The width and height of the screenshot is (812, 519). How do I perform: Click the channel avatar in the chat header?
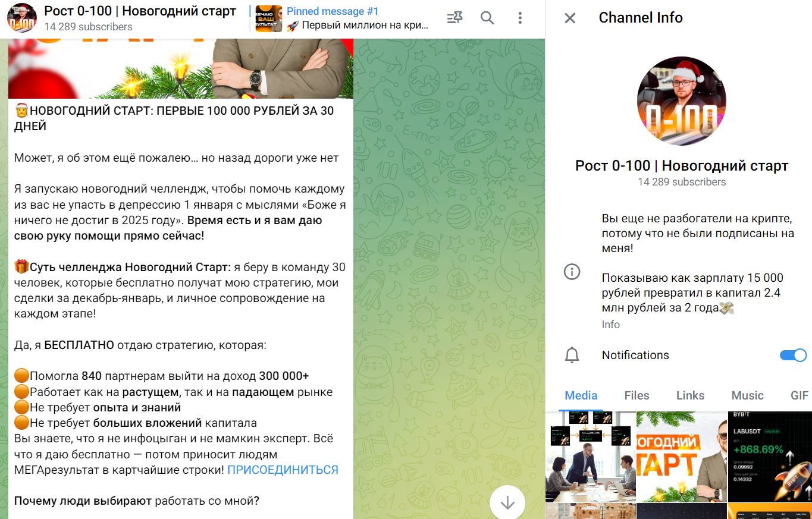22,18
